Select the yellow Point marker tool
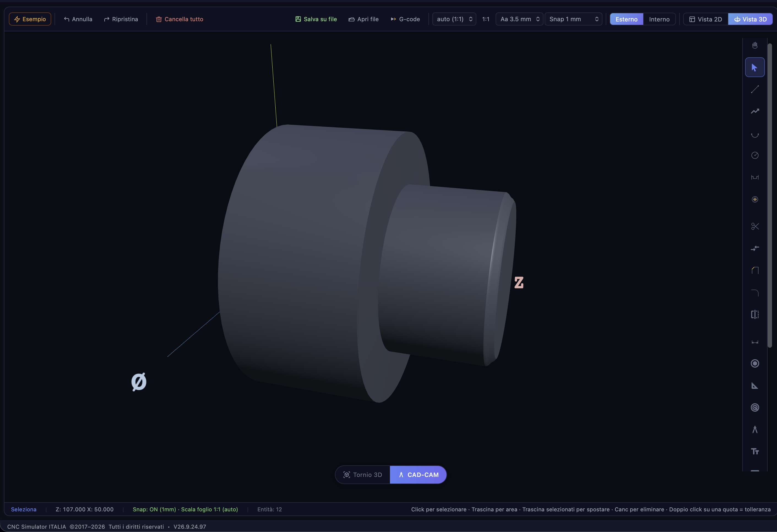 pos(755,199)
